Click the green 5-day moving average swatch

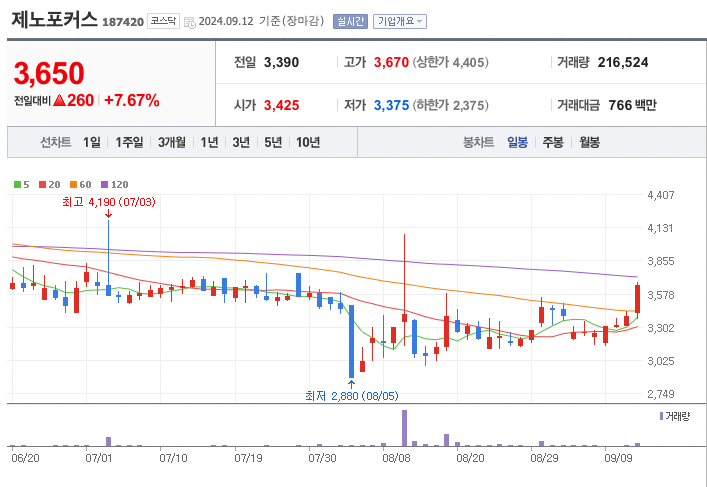(17, 184)
